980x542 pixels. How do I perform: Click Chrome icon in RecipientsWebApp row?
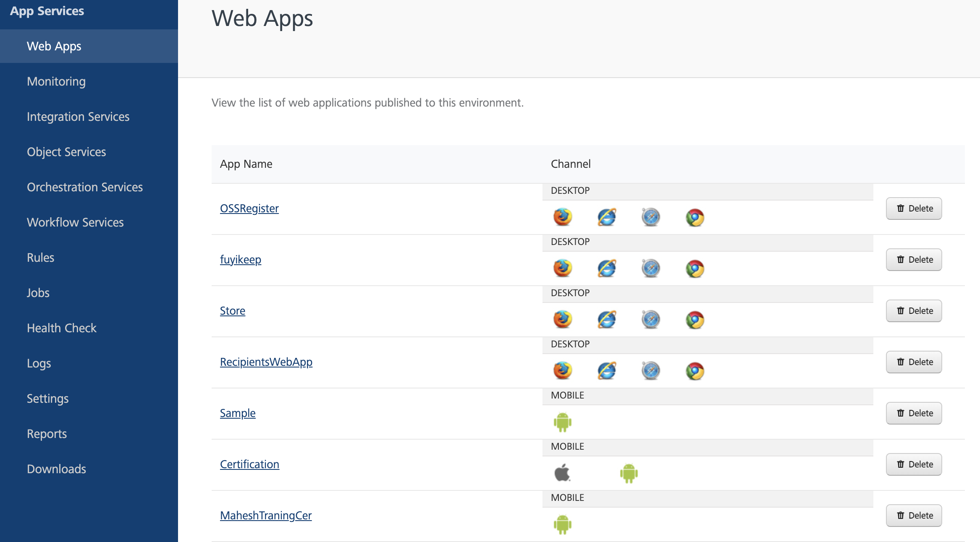[695, 371]
